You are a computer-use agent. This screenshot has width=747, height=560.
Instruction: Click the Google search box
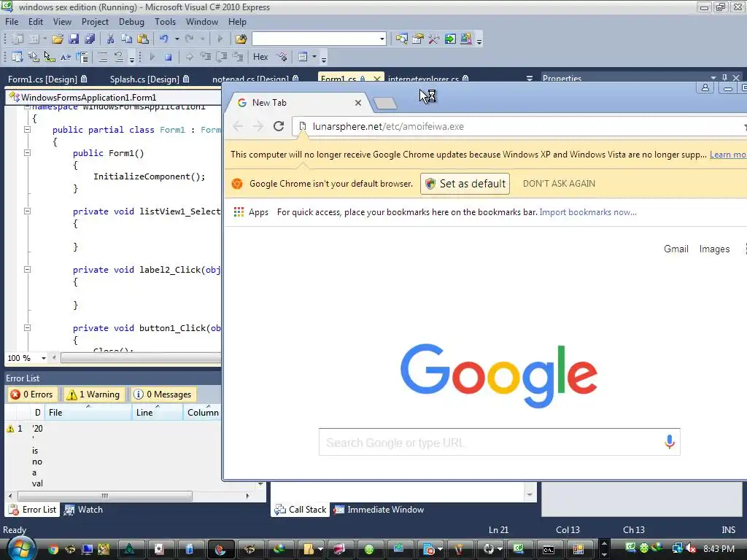coord(499,442)
